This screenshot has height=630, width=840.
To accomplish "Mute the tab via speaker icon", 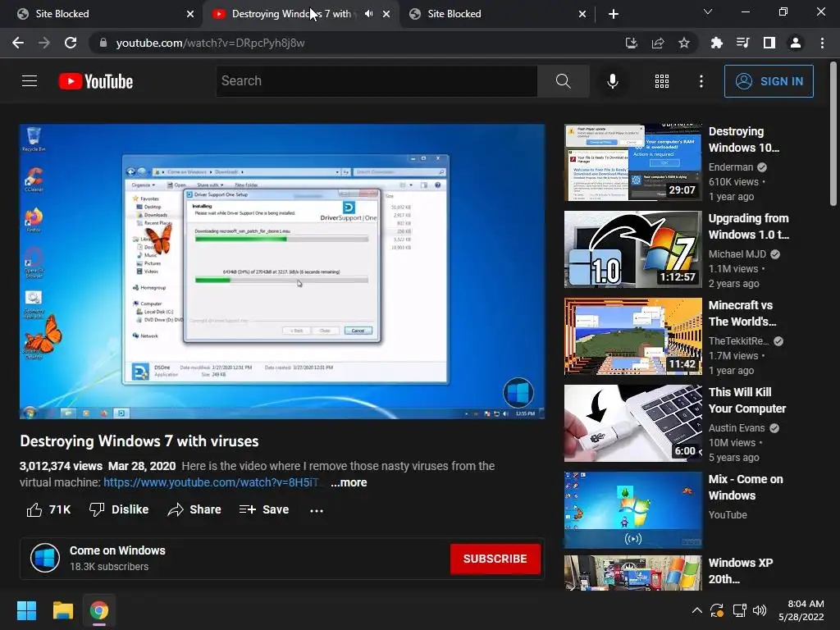I will [x=368, y=14].
